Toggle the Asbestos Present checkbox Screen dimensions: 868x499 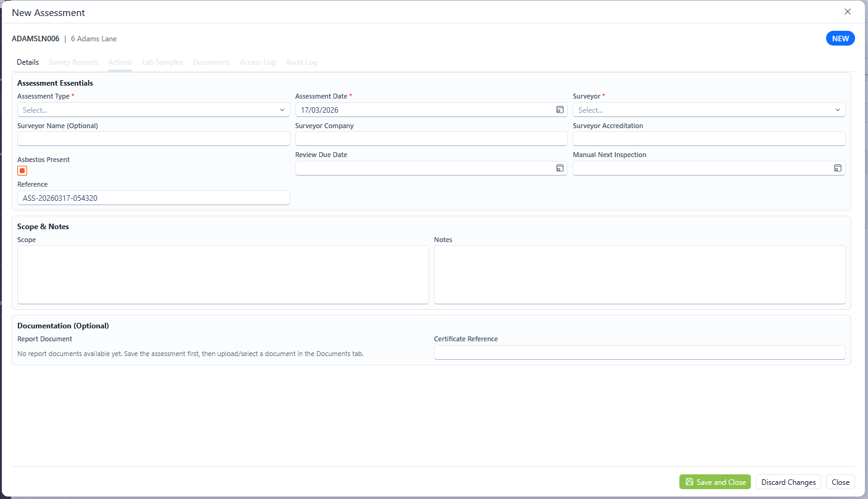point(22,171)
